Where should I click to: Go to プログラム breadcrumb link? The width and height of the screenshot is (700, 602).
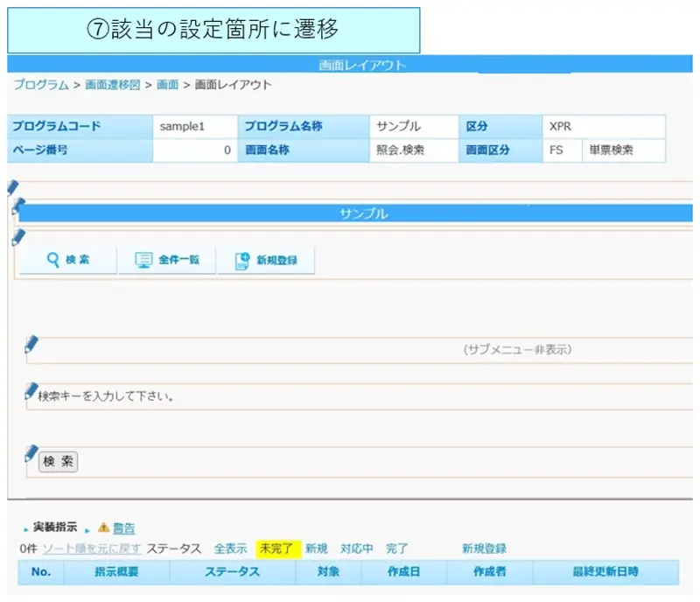[x=41, y=85]
